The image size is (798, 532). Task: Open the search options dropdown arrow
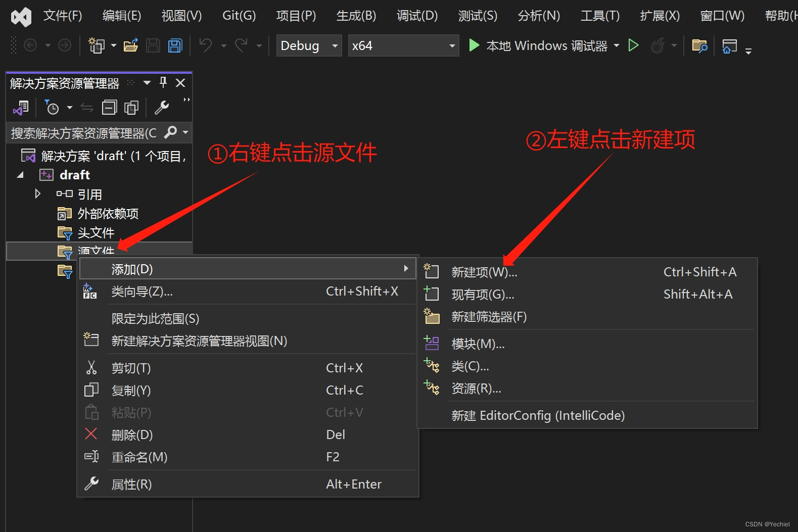(185, 132)
